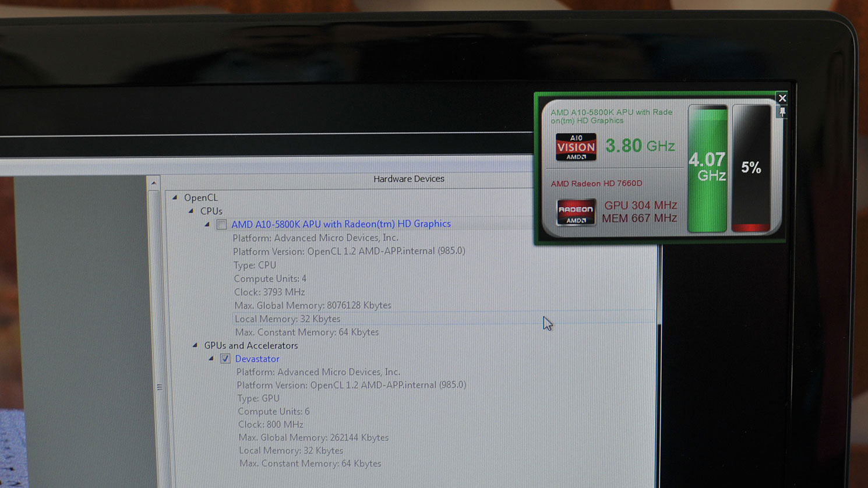
Task: Click the left pane scrollbar grip
Action: [x=159, y=387]
